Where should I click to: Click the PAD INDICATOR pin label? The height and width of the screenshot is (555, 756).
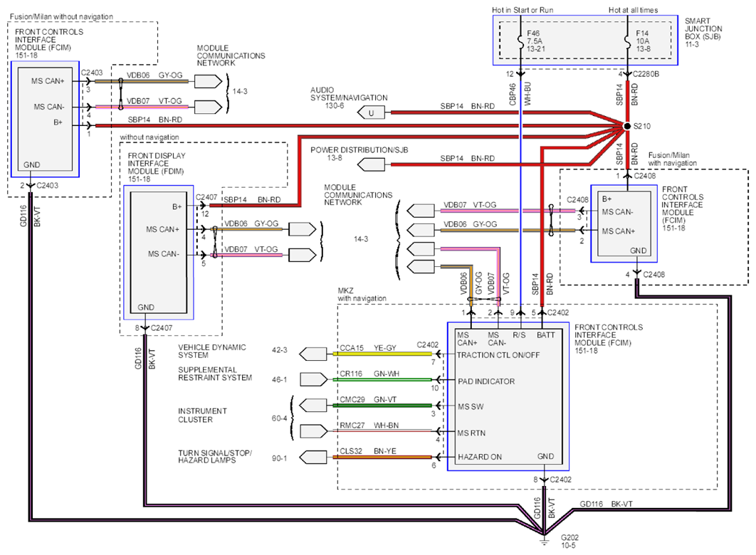486,381
